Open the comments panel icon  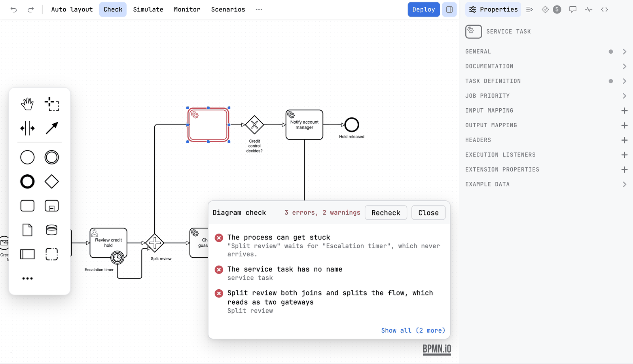pyautogui.click(x=573, y=9)
